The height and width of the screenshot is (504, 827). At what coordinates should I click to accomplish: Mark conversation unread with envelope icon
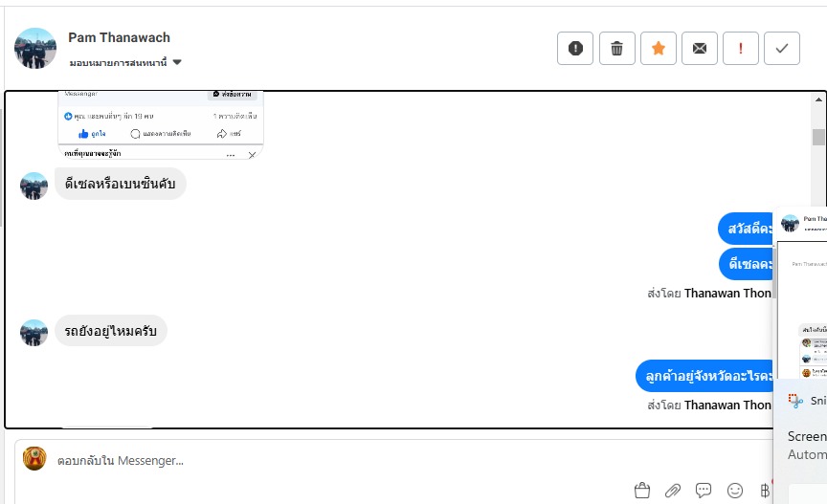tap(700, 49)
